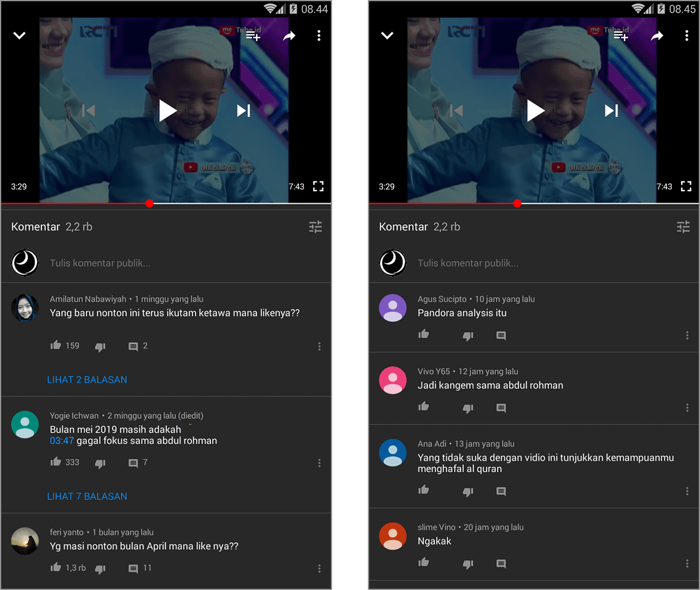This screenshot has width=700, height=590.
Task: Tap the Wi-Fi status icon in left screen
Action: coord(270,9)
